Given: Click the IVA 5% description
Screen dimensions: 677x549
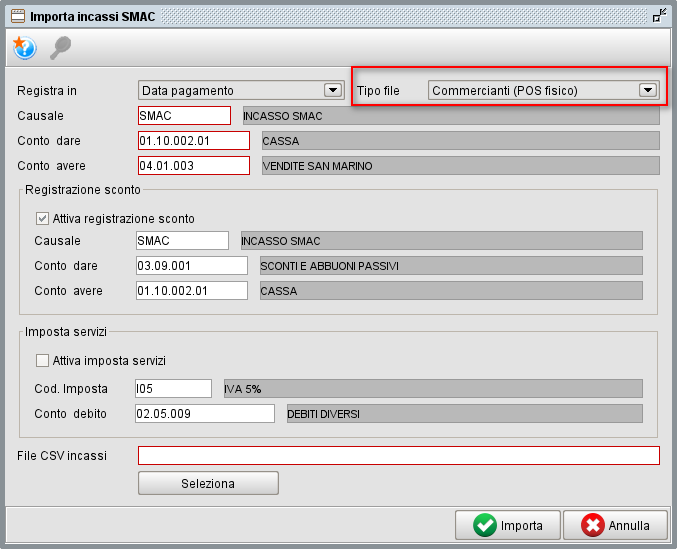Looking at the screenshot, I should tap(433, 388).
